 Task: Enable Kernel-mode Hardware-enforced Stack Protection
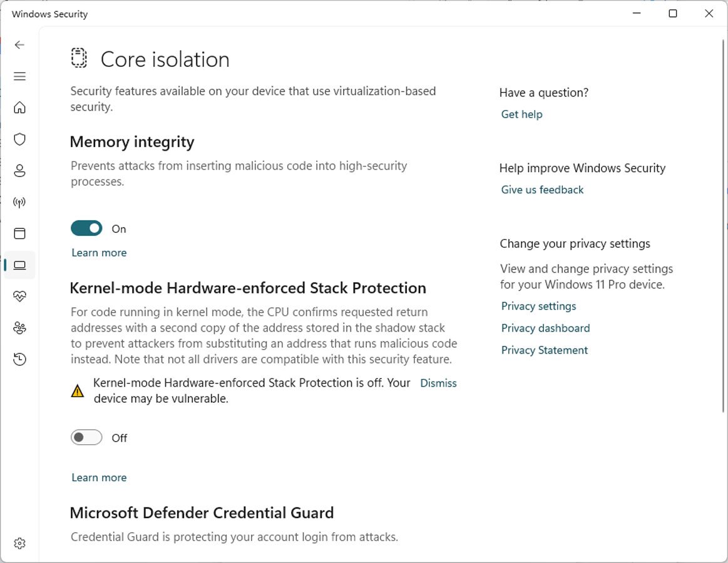[86, 437]
